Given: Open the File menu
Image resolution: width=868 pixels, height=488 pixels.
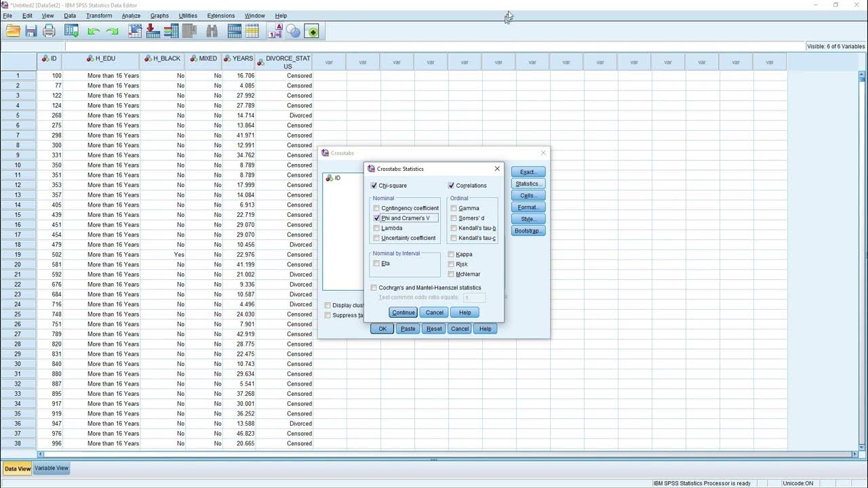Looking at the screenshot, I should (x=7, y=16).
